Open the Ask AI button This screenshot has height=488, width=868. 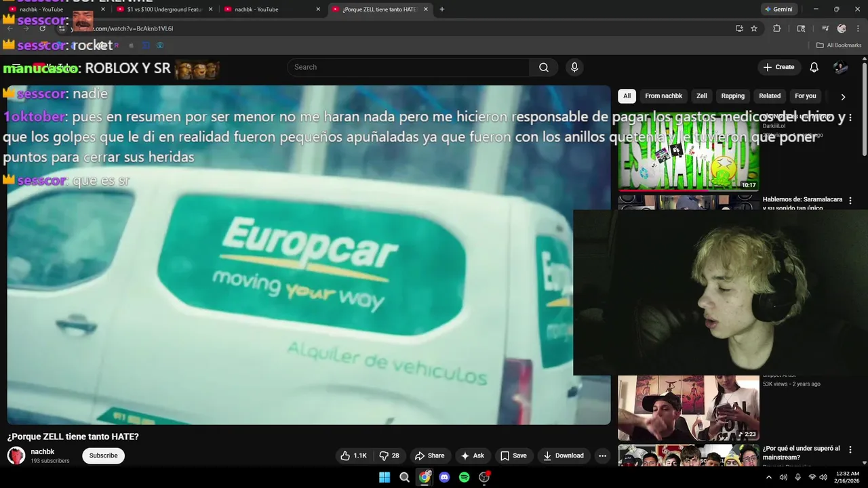[473, 455]
